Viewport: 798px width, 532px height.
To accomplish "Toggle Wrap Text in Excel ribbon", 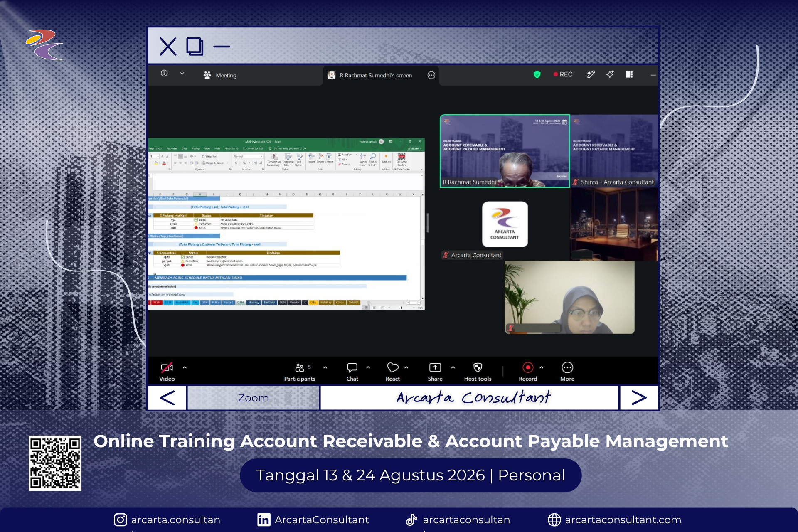I will pyautogui.click(x=210, y=156).
